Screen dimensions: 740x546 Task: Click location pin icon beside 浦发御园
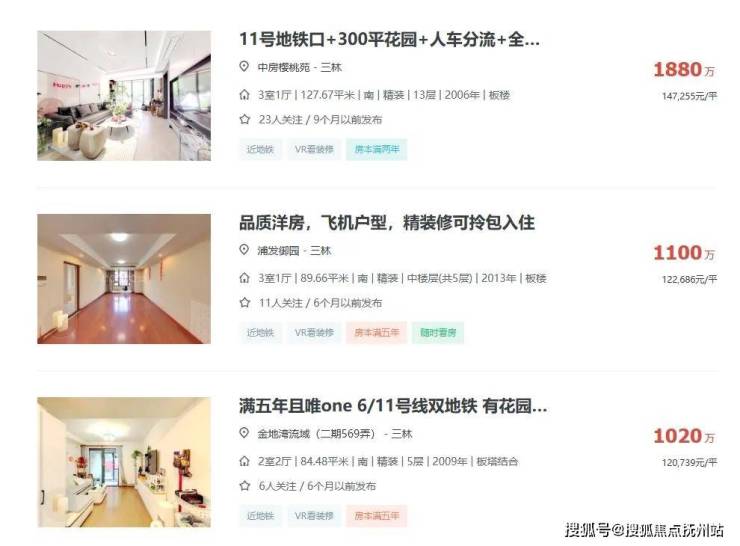point(244,250)
